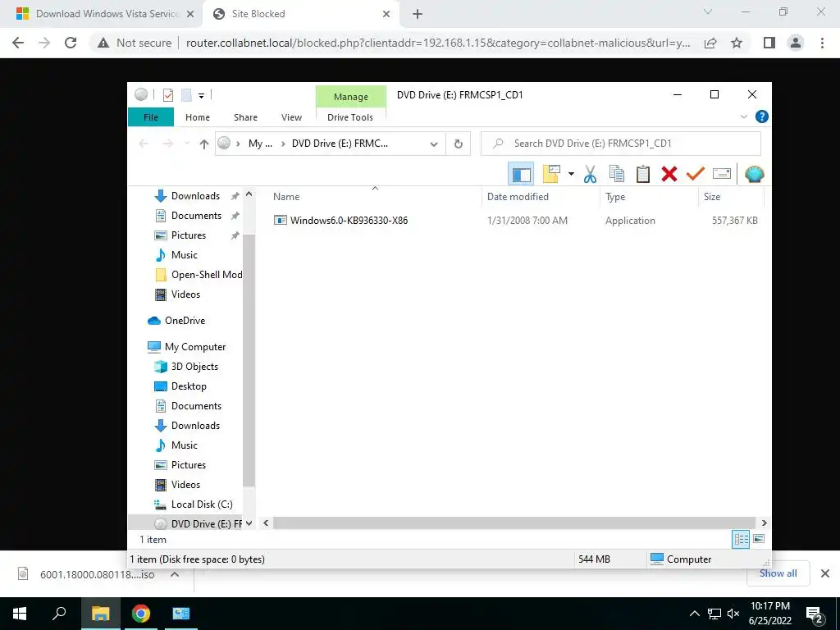Go back in Chrome
Screen dimensions: 840x630
coord(18,43)
